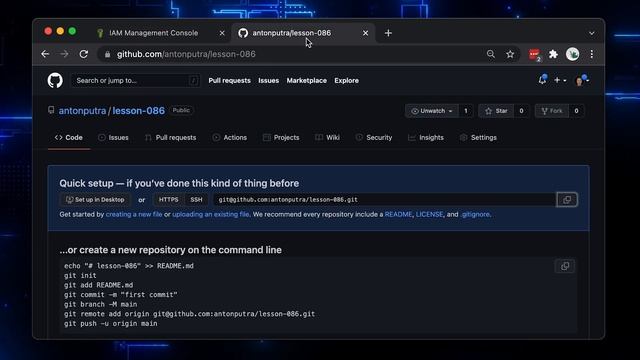Select SSH clone protocol

click(196, 200)
